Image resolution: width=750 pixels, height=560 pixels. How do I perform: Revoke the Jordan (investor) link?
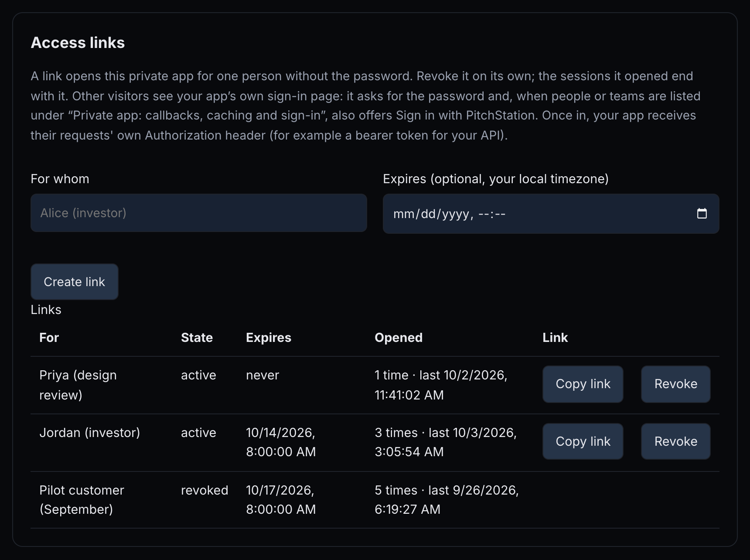(676, 441)
